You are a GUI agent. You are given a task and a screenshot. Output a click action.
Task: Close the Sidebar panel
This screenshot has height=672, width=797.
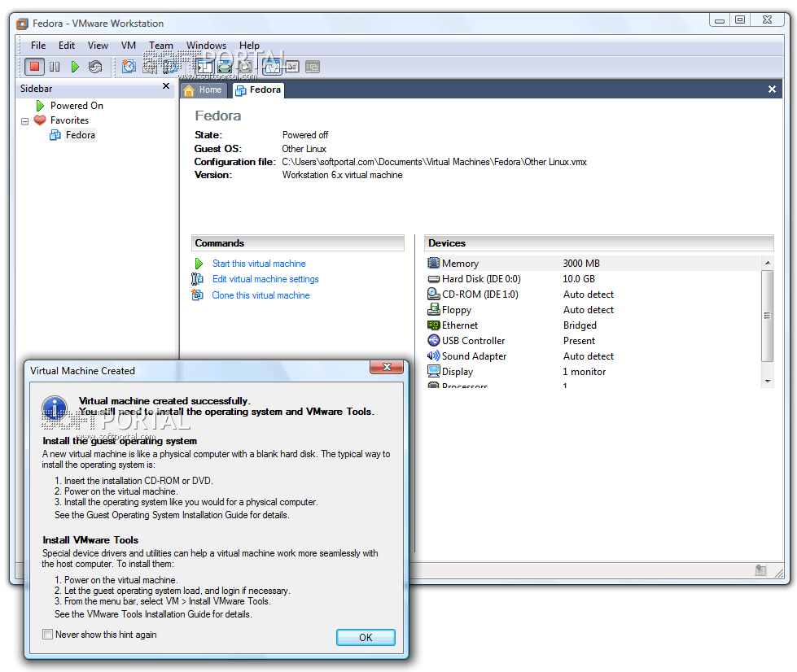click(x=166, y=86)
